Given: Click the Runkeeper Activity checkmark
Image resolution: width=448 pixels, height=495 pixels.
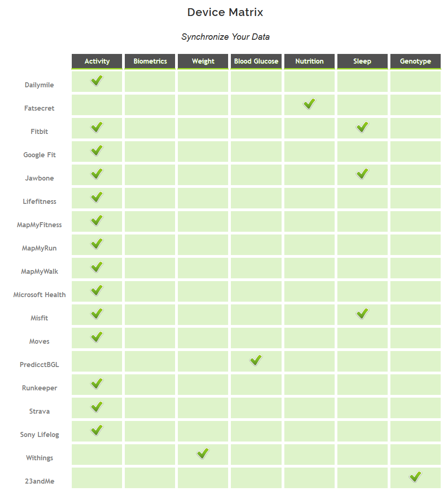Looking at the screenshot, I should click(x=97, y=383).
